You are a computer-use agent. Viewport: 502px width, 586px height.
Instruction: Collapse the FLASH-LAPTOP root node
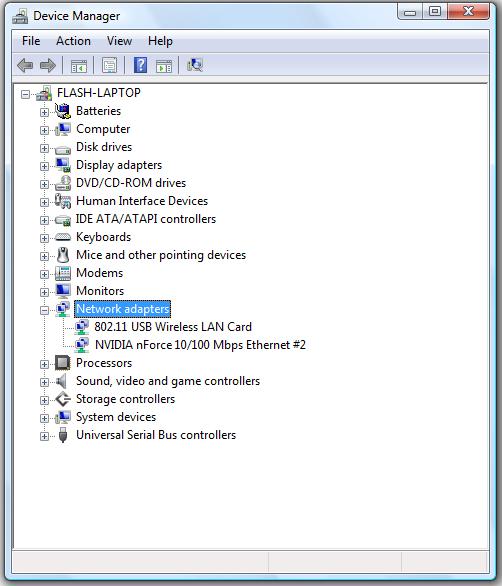(x=25, y=94)
